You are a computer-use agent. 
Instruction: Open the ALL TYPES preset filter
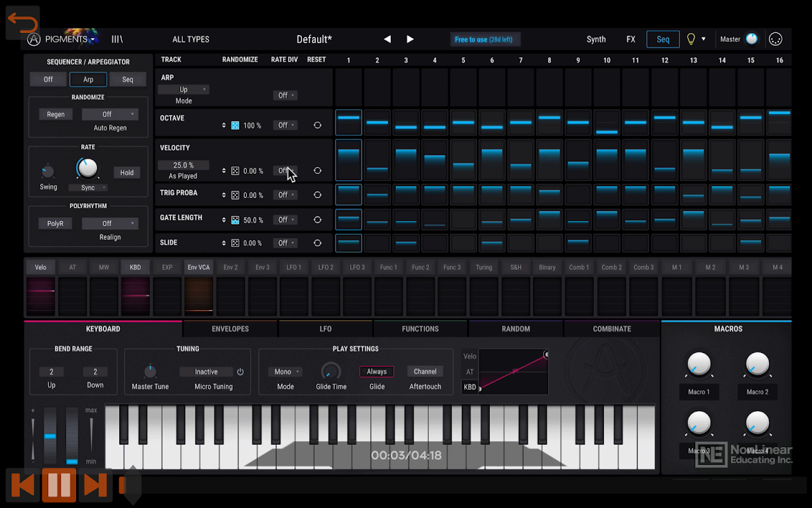tap(191, 39)
